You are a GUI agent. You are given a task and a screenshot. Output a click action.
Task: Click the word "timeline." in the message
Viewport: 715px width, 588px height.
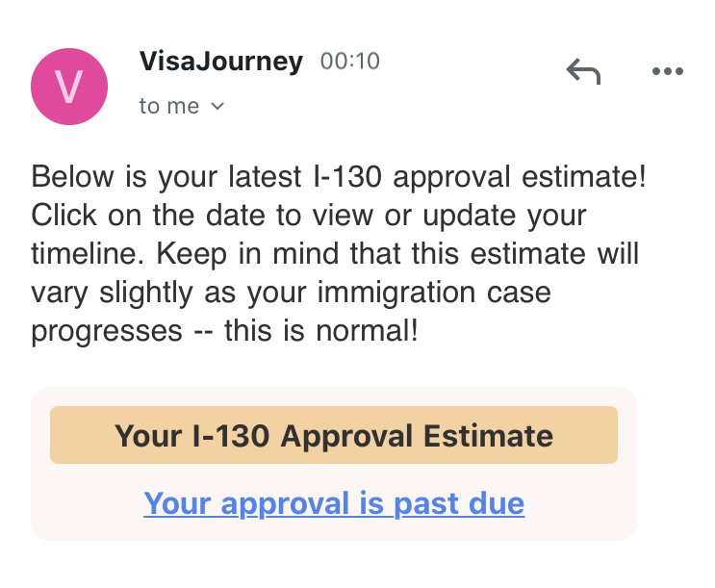[88, 254]
